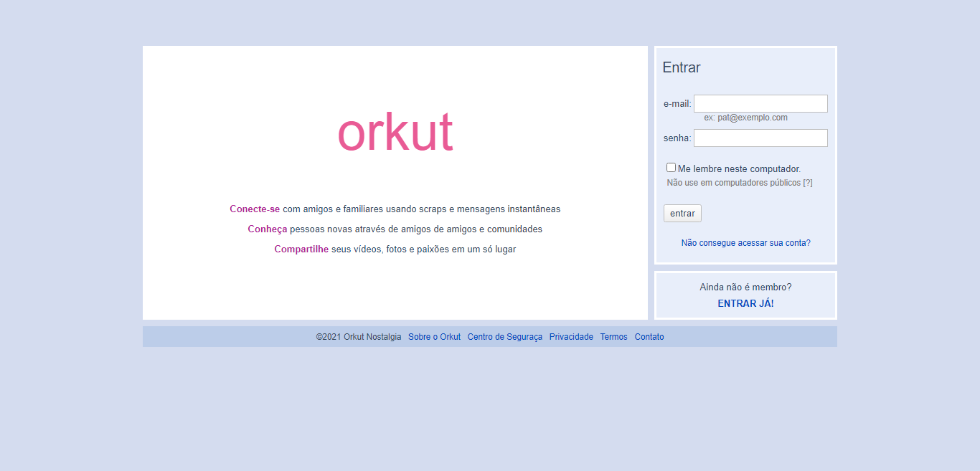
Task: Open 'Privacidade' footer link
Action: point(571,337)
